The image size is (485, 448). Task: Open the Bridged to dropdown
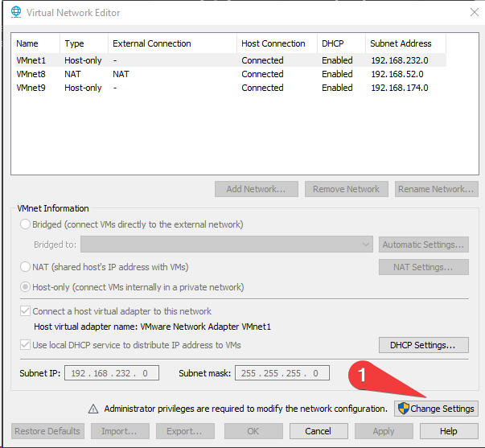pos(227,245)
